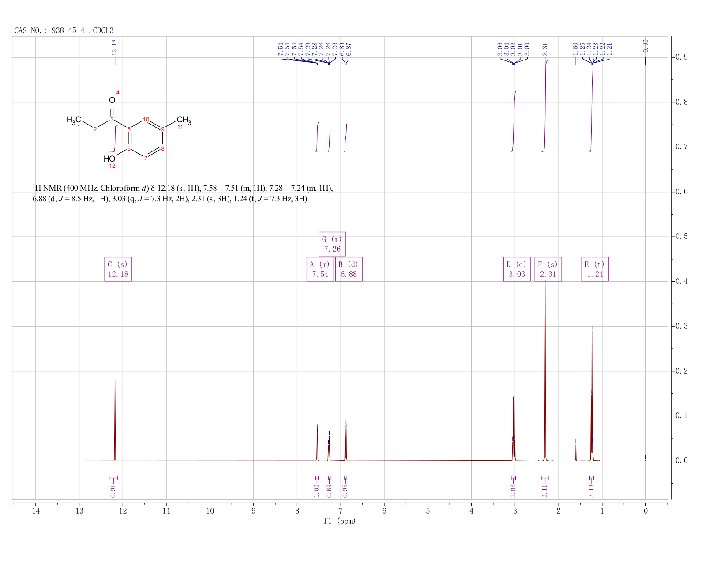Click the small water peak at 1.60 ppm

click(x=576, y=452)
